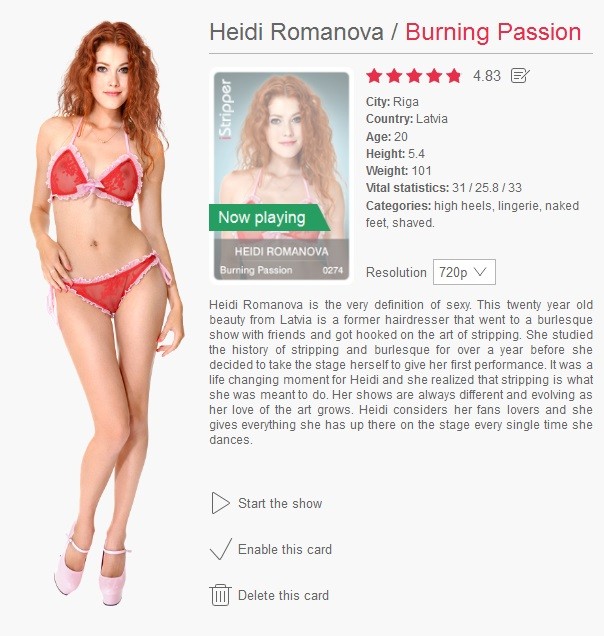Screen dimensions: 604x636
Task: Click the Delete this card label
Action: click(283, 595)
